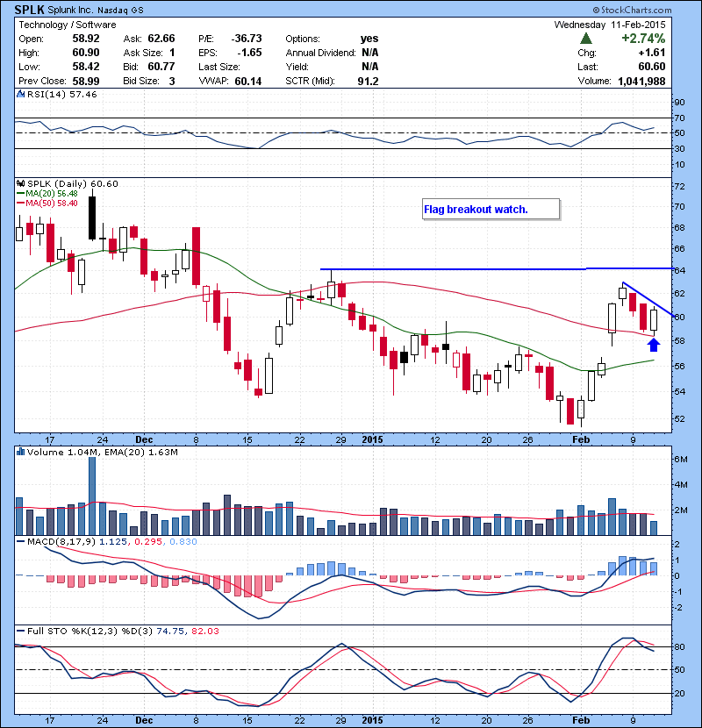Click the 6M volume axis label

[x=681, y=460]
